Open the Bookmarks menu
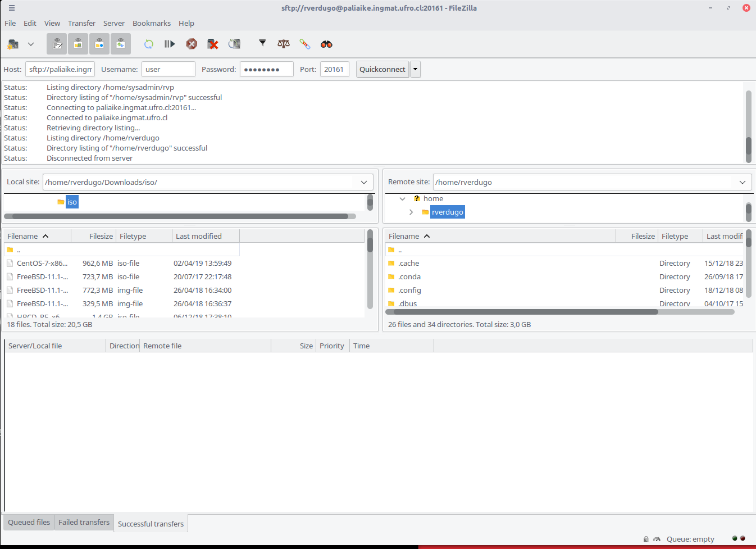756x549 pixels. tap(151, 23)
